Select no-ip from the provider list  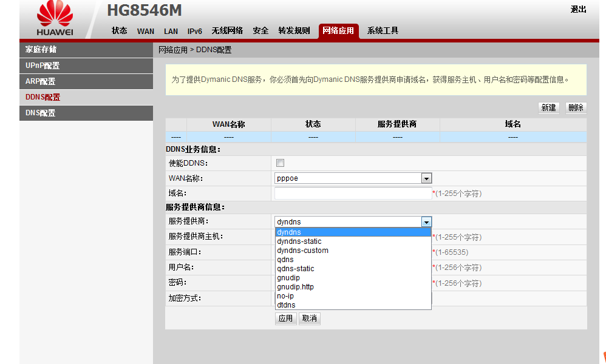353,296
